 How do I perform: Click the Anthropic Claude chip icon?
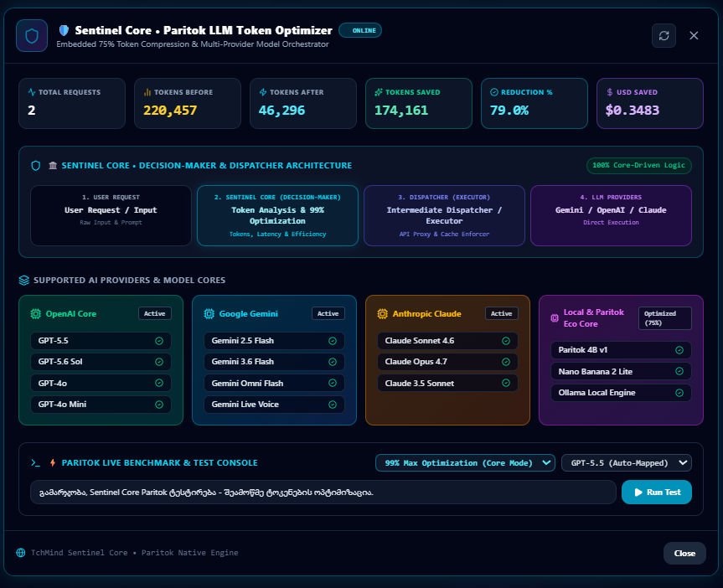point(382,314)
